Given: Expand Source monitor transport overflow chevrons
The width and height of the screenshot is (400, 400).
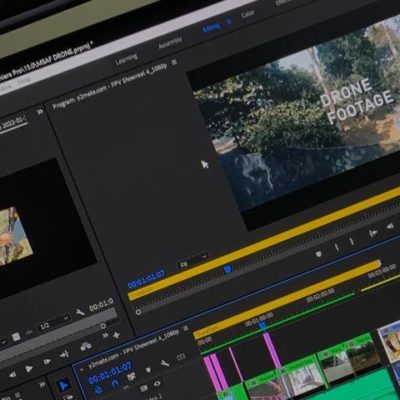Looking at the screenshot, I should [105, 335].
